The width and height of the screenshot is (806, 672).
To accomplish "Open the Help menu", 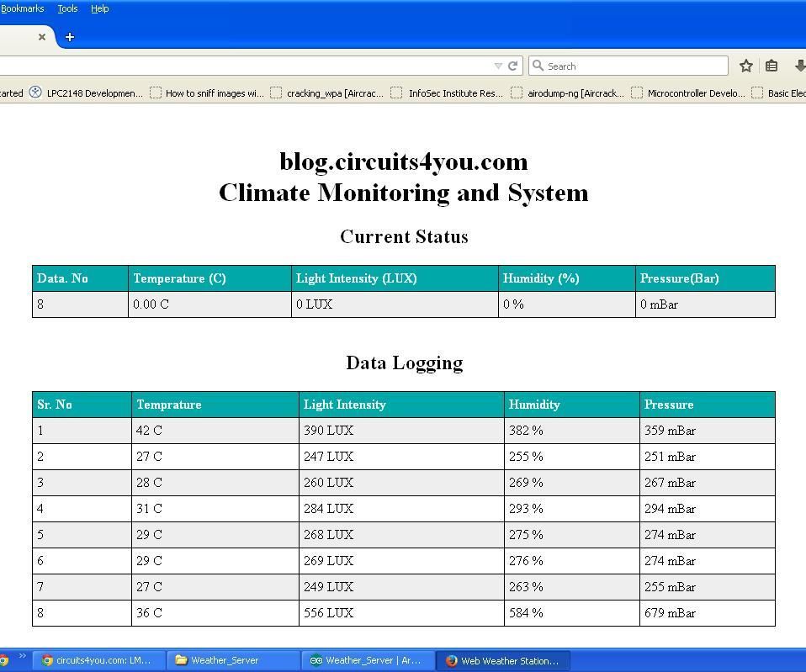I will [x=99, y=8].
